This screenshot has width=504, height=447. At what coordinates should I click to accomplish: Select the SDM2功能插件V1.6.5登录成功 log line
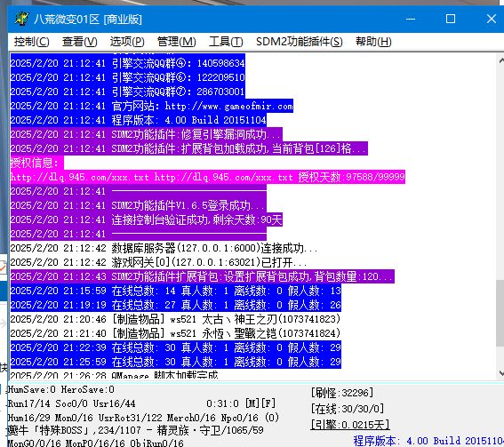point(139,205)
